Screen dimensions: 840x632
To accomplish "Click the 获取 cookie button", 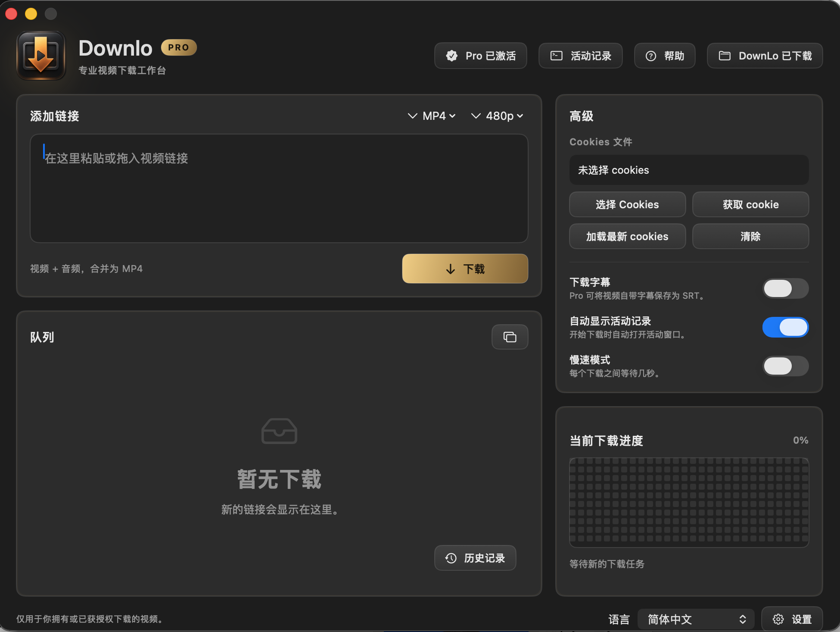I will tap(751, 204).
